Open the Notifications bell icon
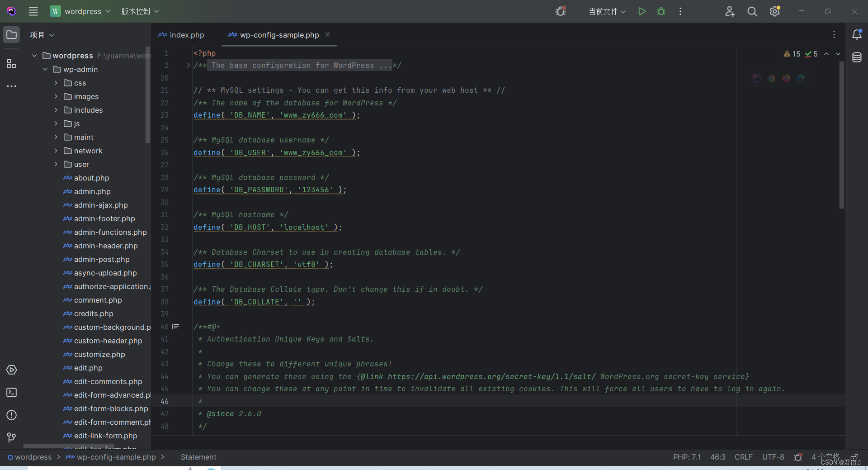Screen dimensions: 868x470 (857, 34)
